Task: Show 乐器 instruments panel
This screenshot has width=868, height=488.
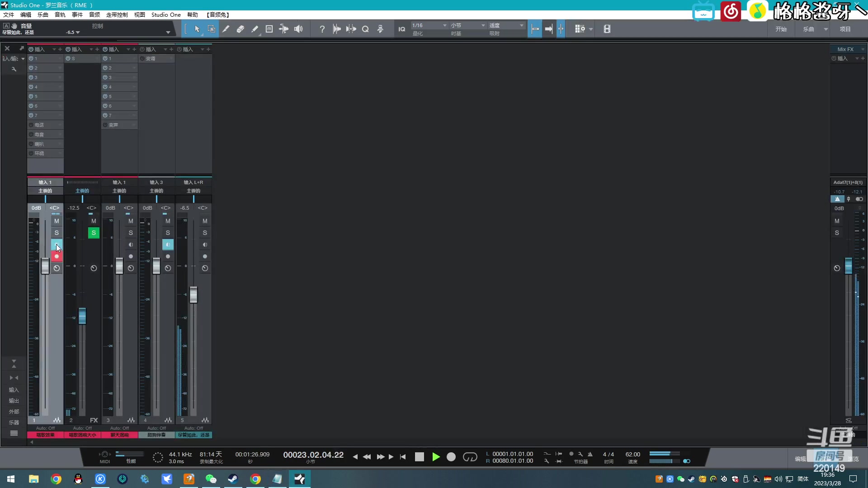Action: (14, 422)
